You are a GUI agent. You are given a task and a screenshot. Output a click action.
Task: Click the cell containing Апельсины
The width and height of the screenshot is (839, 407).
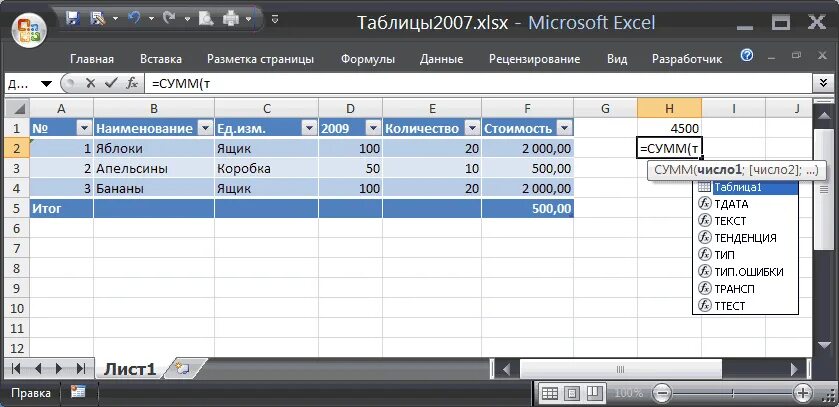[154, 168]
